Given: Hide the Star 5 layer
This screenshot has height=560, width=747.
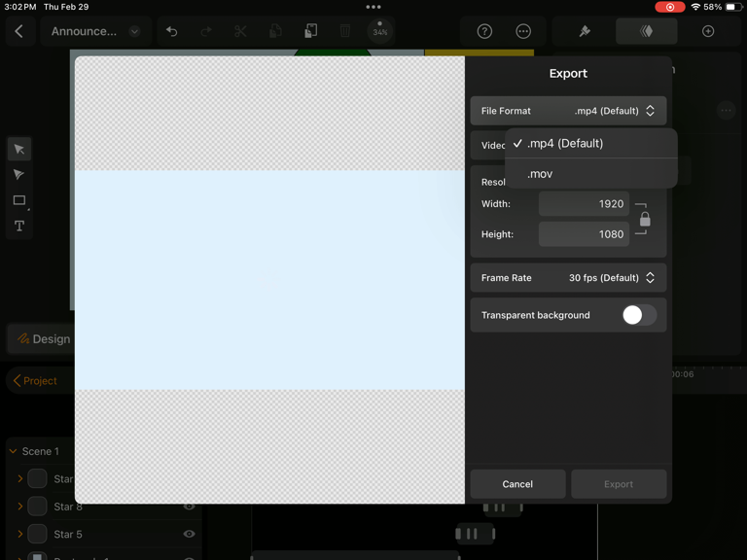Looking at the screenshot, I should click(189, 534).
